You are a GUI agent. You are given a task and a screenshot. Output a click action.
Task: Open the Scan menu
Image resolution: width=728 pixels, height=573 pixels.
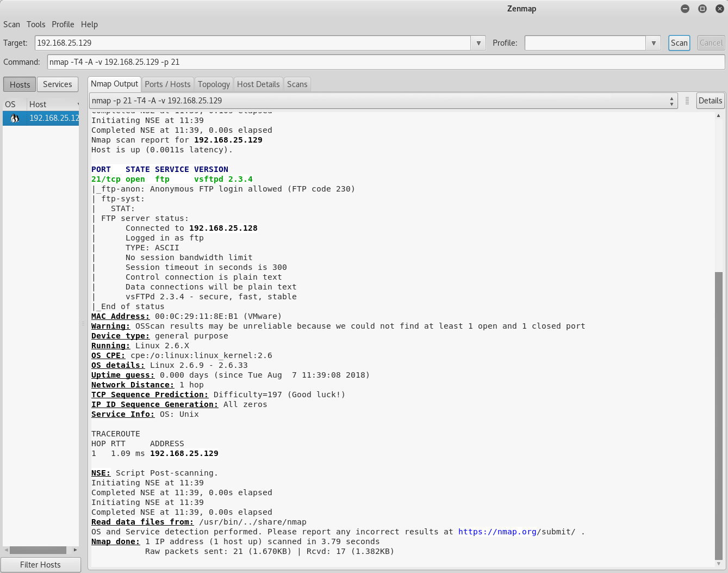(x=11, y=24)
